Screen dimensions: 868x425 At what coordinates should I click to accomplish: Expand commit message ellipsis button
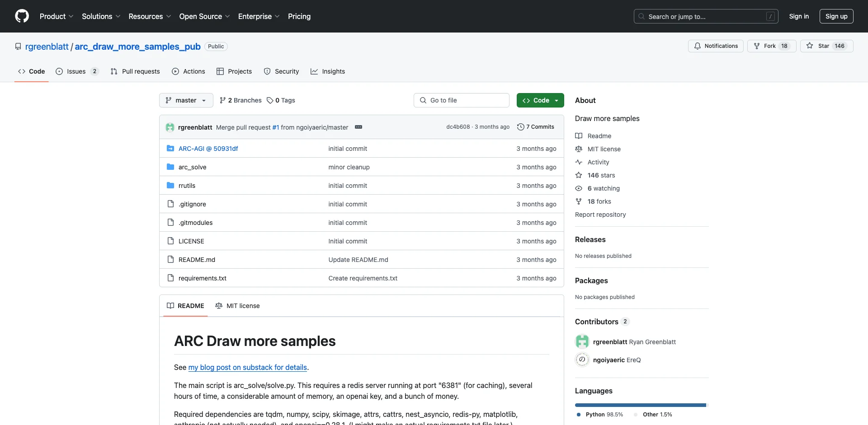[x=359, y=127]
